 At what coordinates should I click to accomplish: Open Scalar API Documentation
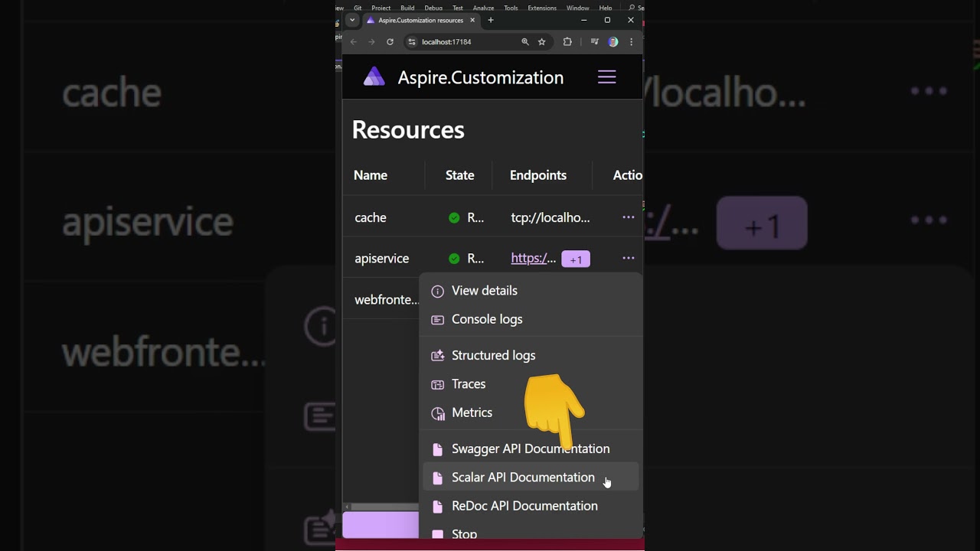tap(531, 478)
